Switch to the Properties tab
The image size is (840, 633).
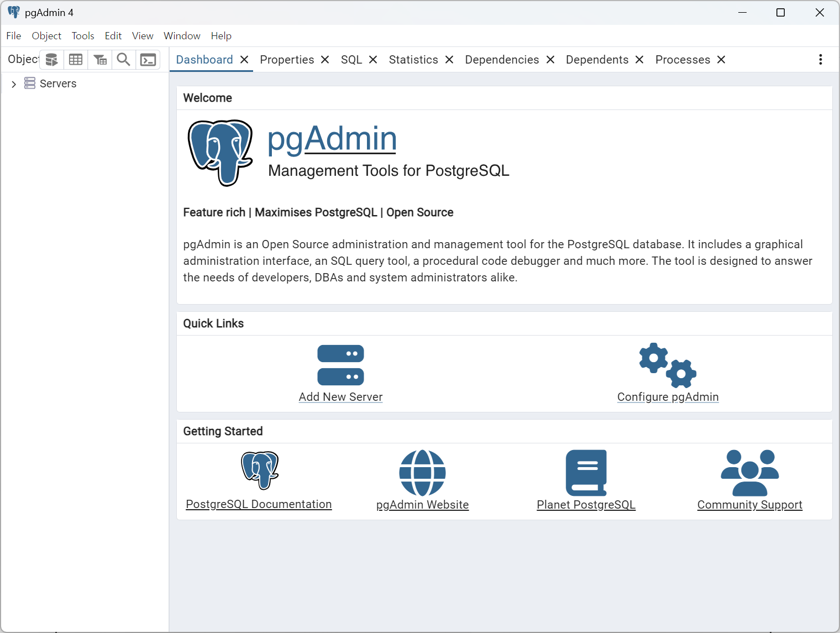pos(287,60)
